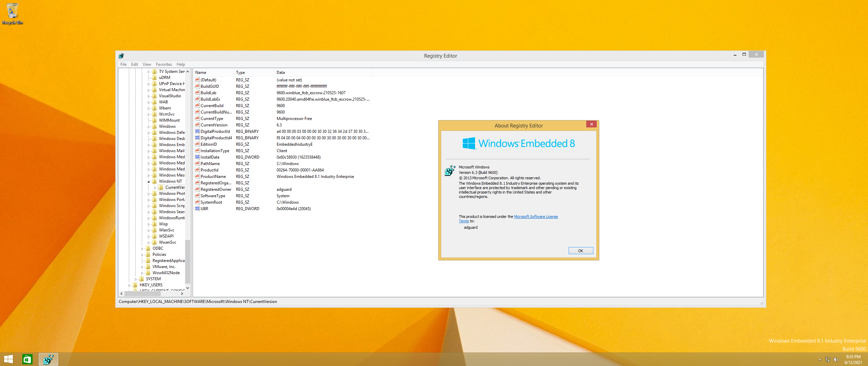Click the Policies folder icon

[x=148, y=255]
